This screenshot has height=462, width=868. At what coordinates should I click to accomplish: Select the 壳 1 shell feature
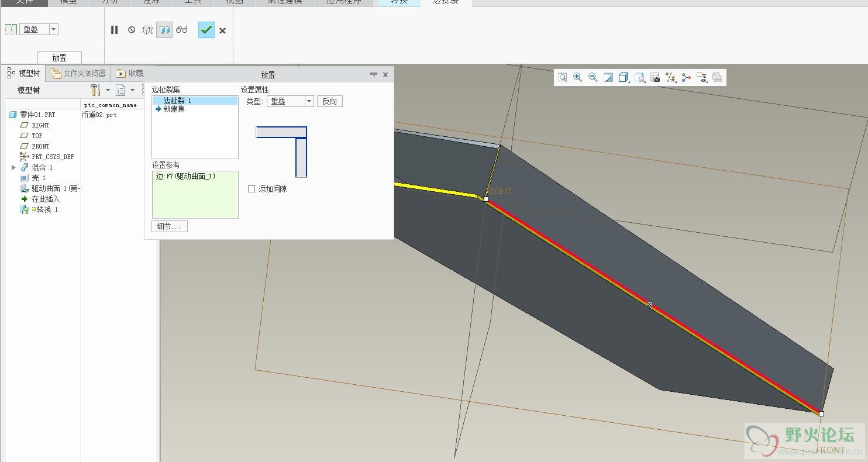coord(33,178)
